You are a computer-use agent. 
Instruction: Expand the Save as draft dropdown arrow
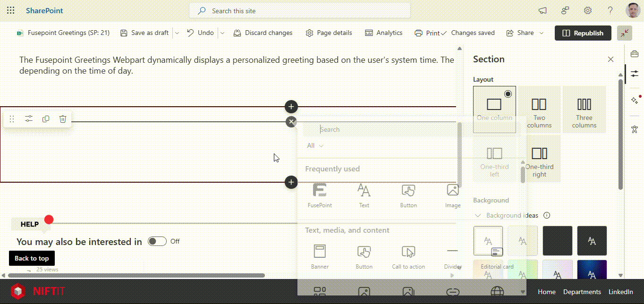(x=177, y=33)
